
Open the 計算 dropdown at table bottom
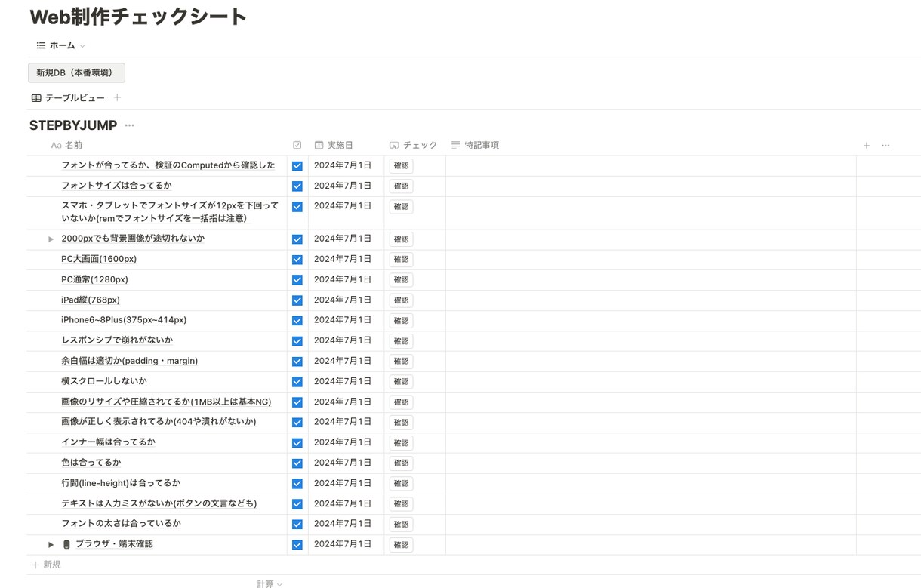270,583
